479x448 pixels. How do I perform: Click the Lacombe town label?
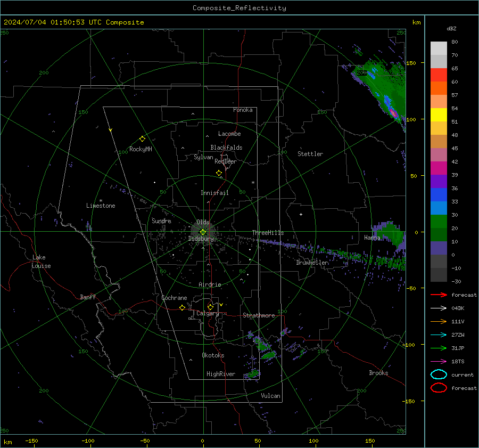click(229, 134)
